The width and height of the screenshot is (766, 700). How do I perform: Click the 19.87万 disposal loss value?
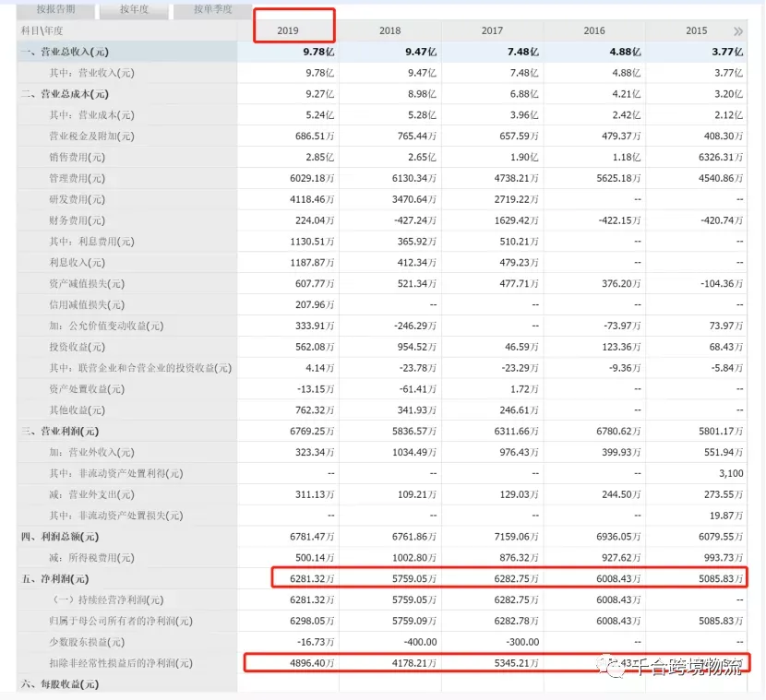726,516
